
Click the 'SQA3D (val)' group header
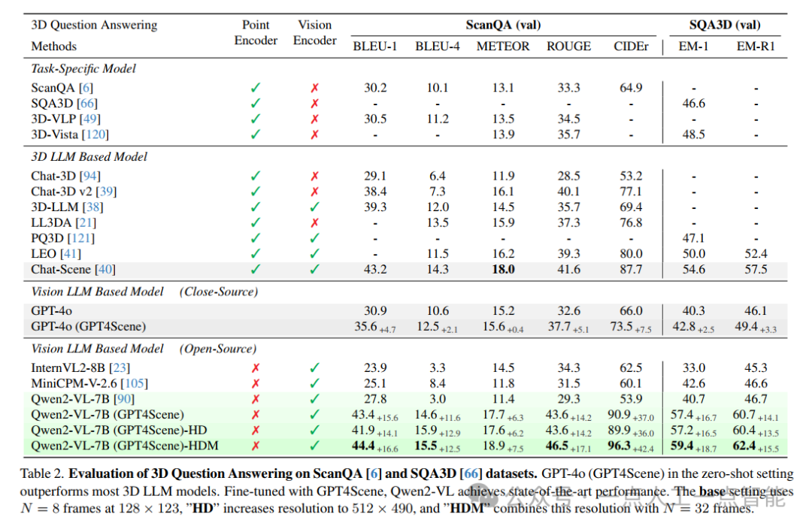point(725,25)
